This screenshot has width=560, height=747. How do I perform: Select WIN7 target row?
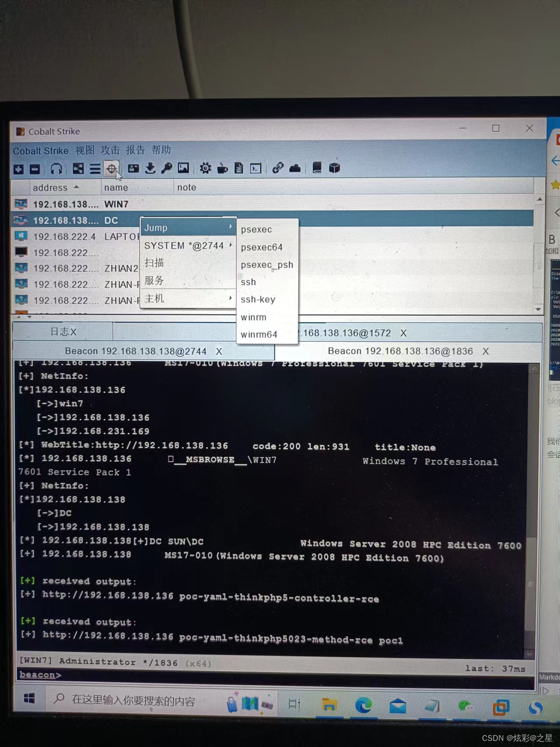tap(272, 204)
